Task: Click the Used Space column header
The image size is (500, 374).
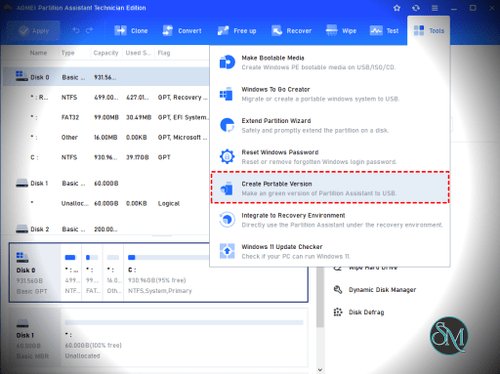Action: pos(138,53)
